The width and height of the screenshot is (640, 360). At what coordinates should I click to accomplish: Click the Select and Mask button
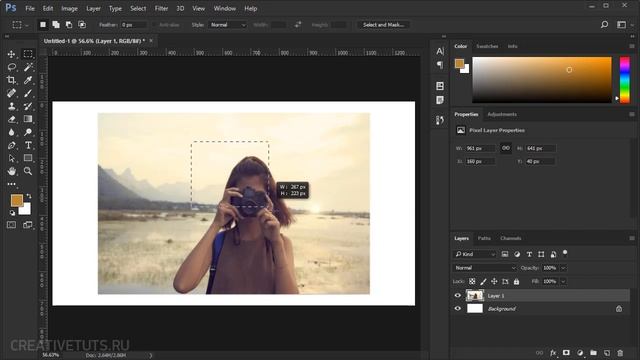tap(384, 25)
